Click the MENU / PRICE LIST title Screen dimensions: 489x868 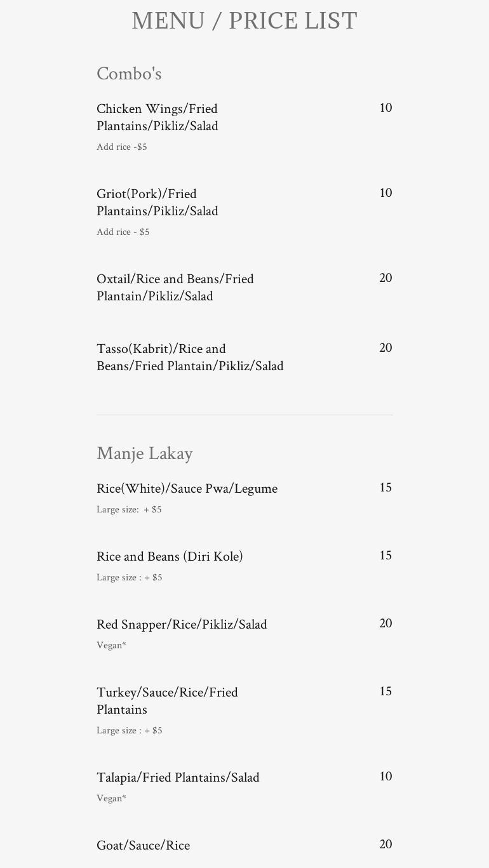[x=245, y=21]
